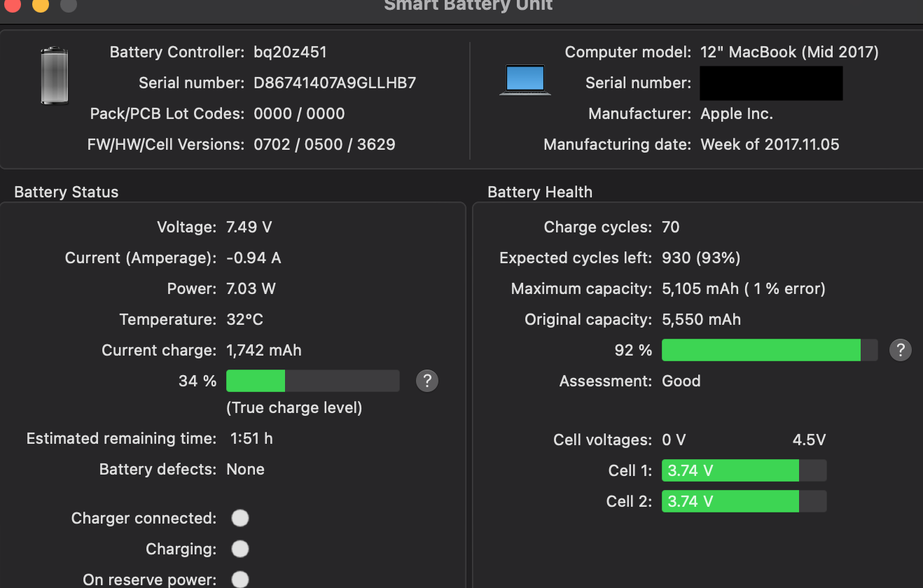The height and width of the screenshot is (588, 923).
Task: Click Estimated remaining time value 1:51 h
Action: tap(251, 438)
